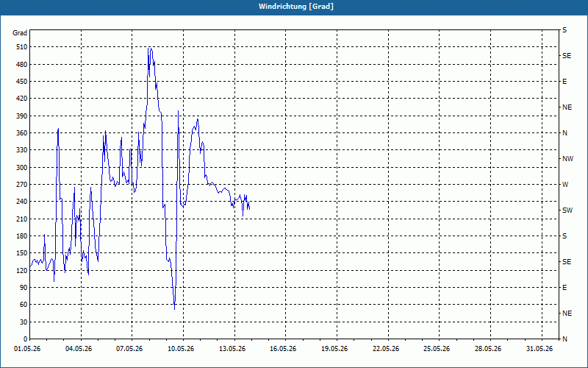Pick the date label "22.05.26"

[386, 349]
